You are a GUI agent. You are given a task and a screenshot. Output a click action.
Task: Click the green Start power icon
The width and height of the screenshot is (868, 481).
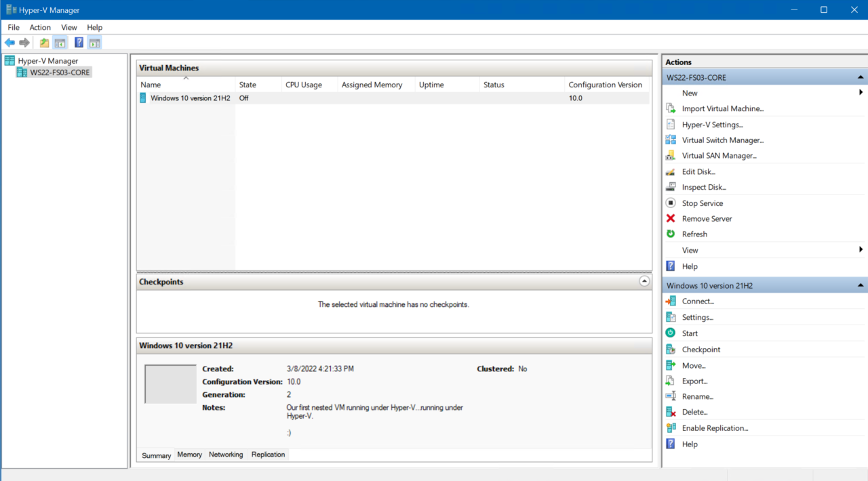click(x=671, y=333)
